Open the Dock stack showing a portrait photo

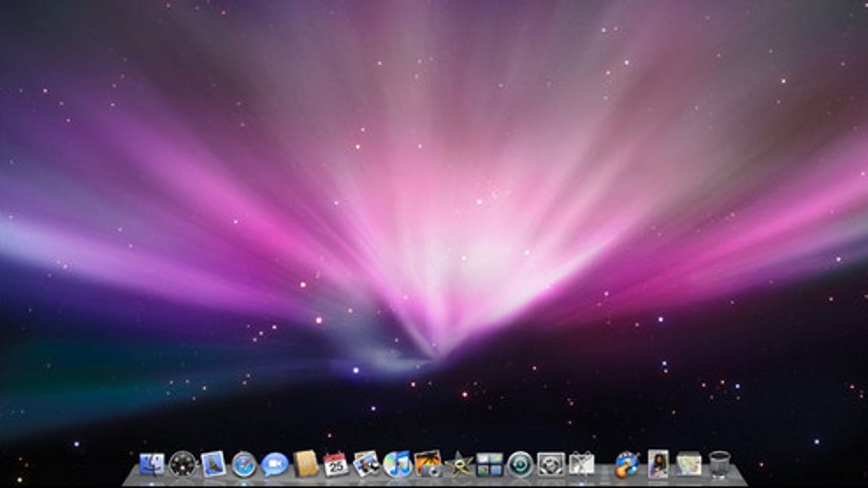658,463
